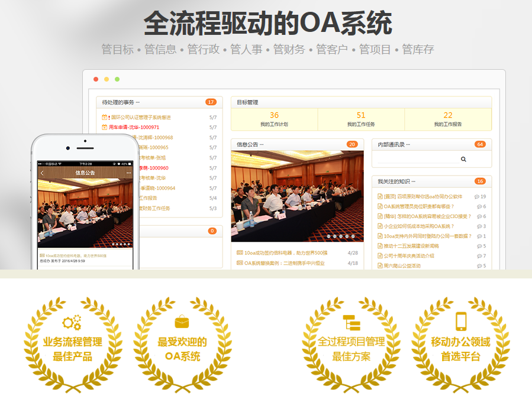The width and height of the screenshot is (532, 402).
Task: Select the first carousel dot in 信息公告
Action: coord(330,236)
